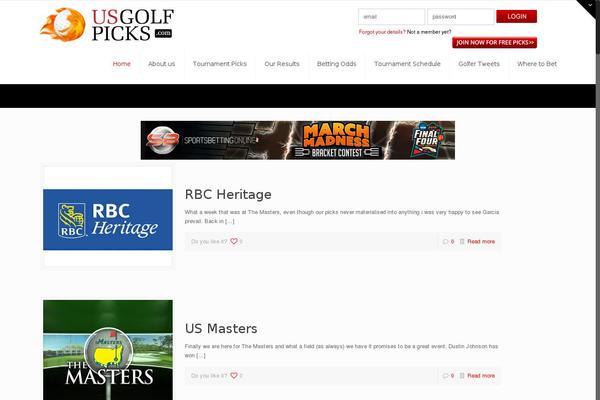Open Read more link for RBC Heritage
Viewport: 600px width, 400px height.
point(481,242)
